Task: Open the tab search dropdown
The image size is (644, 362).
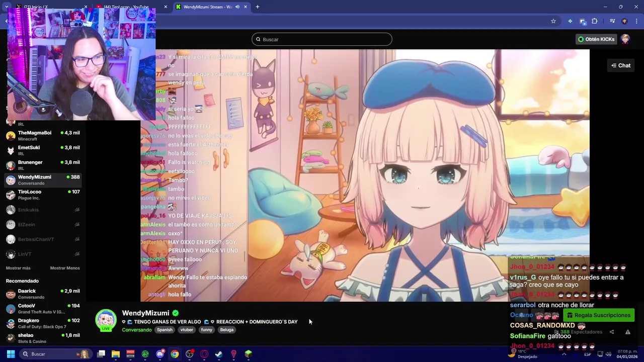Action: tap(6, 7)
